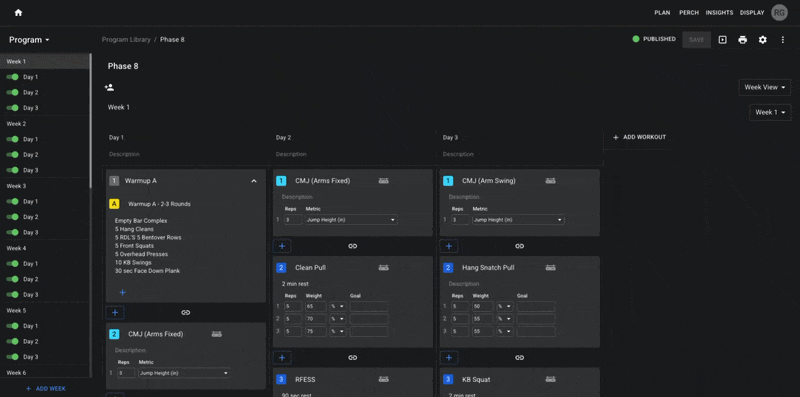
Task: Open Metric dropdown in Day 2 CMJ (Arms Fixed)
Action: [351, 220]
